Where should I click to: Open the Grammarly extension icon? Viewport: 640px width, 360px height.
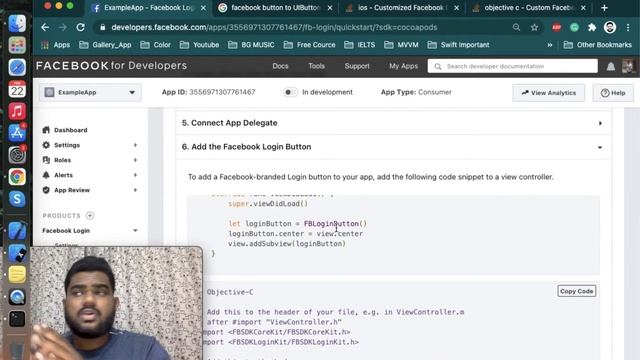[574, 27]
